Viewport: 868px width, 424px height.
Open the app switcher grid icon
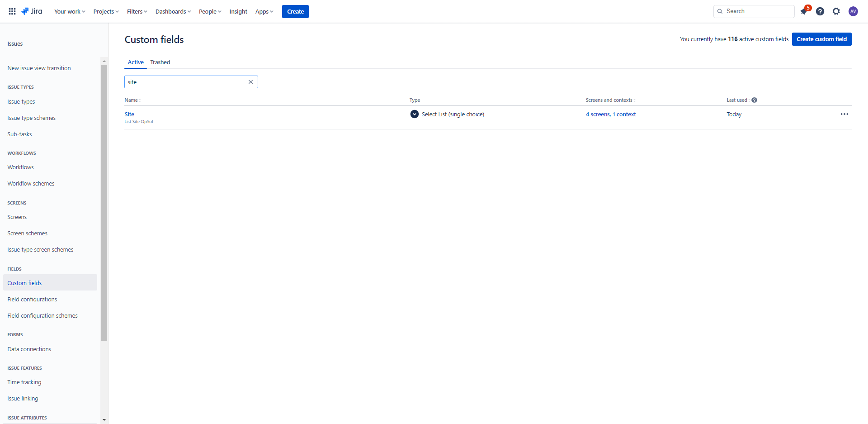coord(12,11)
